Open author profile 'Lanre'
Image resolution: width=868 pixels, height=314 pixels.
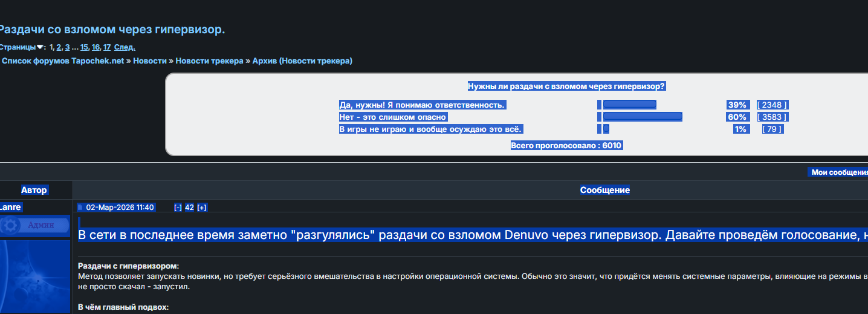10,207
